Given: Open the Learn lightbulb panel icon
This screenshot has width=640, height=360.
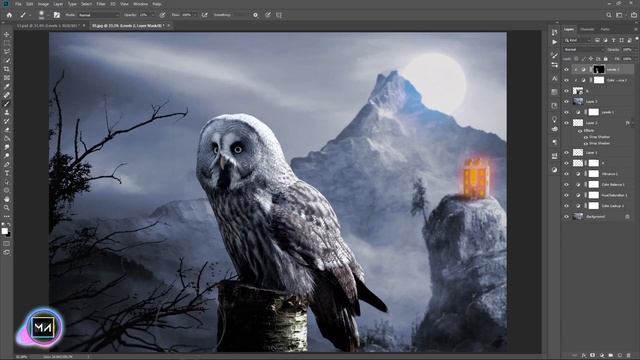Looking at the screenshot, I should coord(554,119).
